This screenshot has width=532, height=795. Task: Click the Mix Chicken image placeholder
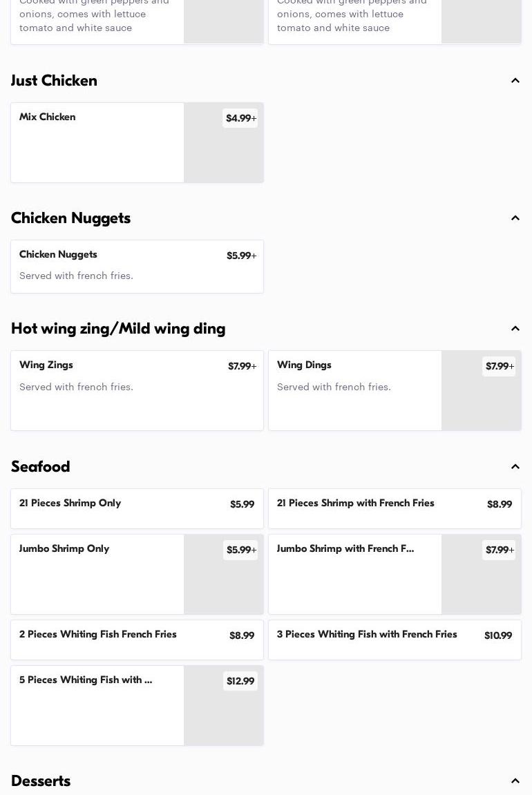coord(223,153)
